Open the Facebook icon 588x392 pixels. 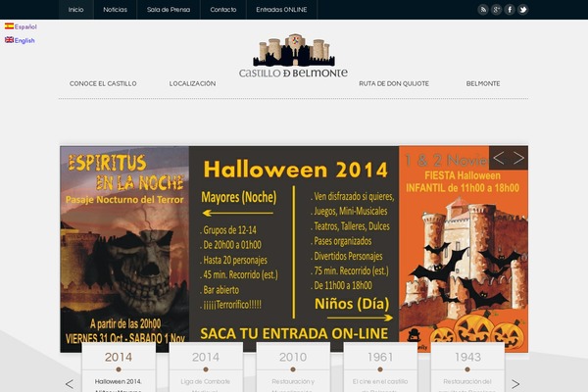[510, 10]
